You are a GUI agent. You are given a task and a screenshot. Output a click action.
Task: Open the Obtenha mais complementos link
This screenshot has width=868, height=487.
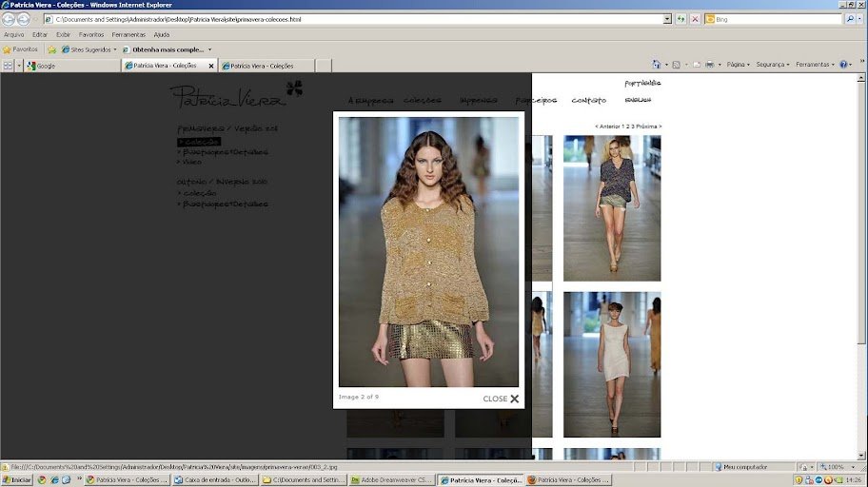[167, 49]
